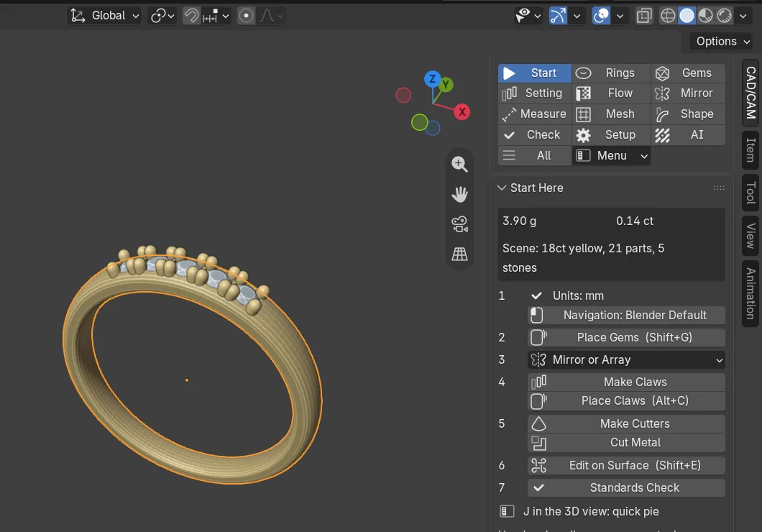
Task: Open the Shape panel
Action: pos(688,114)
